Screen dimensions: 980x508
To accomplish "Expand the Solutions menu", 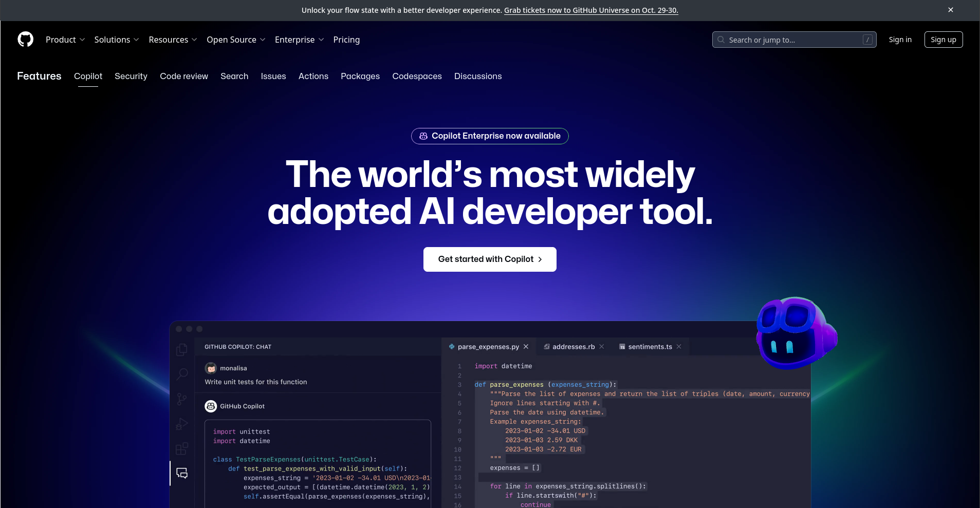I will [117, 40].
